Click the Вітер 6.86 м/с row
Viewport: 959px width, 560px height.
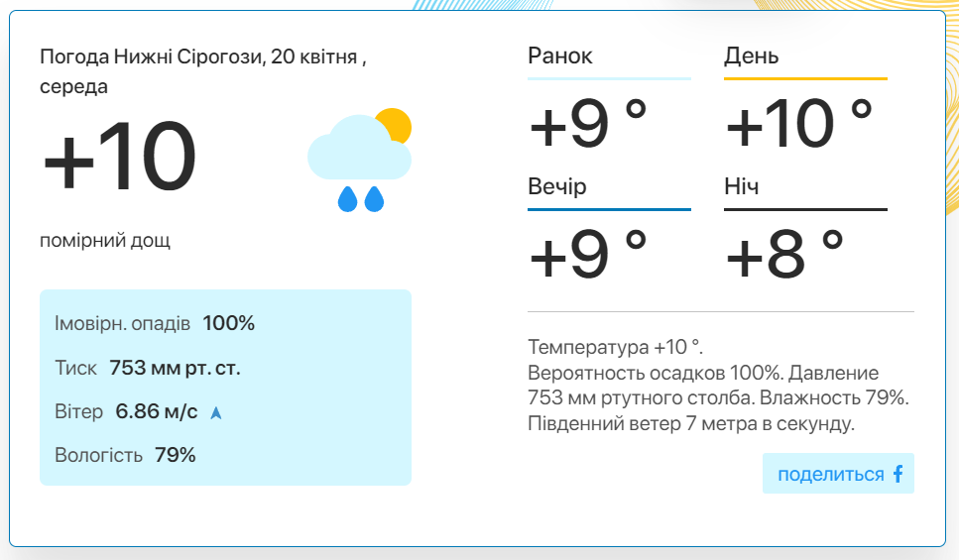coord(138,411)
